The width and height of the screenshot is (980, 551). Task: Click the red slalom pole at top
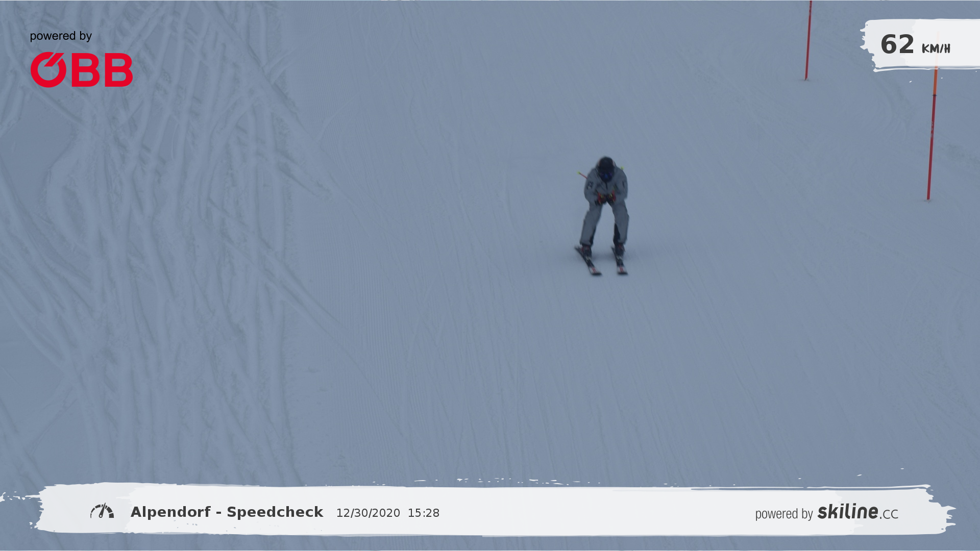tap(808, 41)
